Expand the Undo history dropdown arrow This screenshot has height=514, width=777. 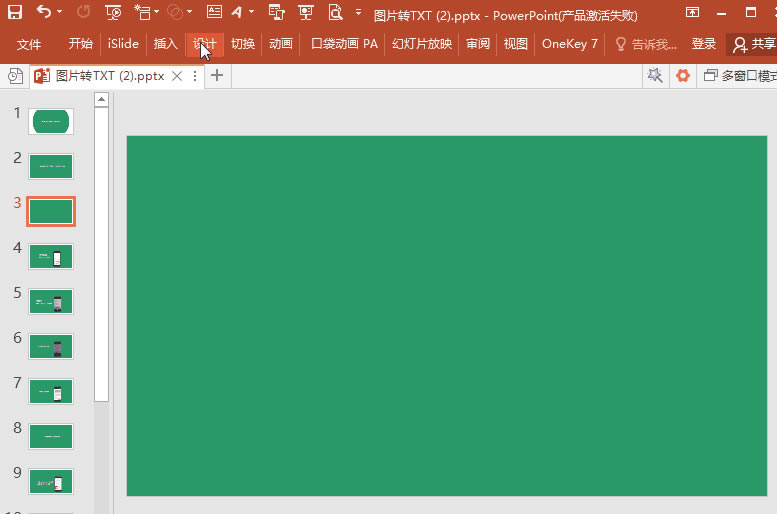pos(60,13)
